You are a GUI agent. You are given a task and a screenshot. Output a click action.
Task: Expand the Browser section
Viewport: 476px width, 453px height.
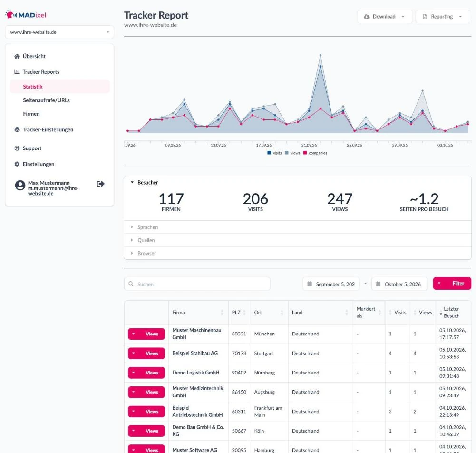click(298, 253)
